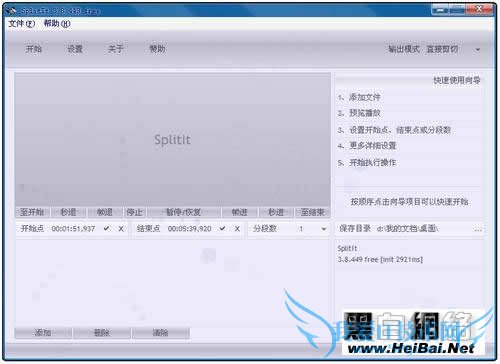Expand the 输出模式 直接剪切 dropdown arrow
The width and height of the screenshot is (500, 364).
pos(478,50)
